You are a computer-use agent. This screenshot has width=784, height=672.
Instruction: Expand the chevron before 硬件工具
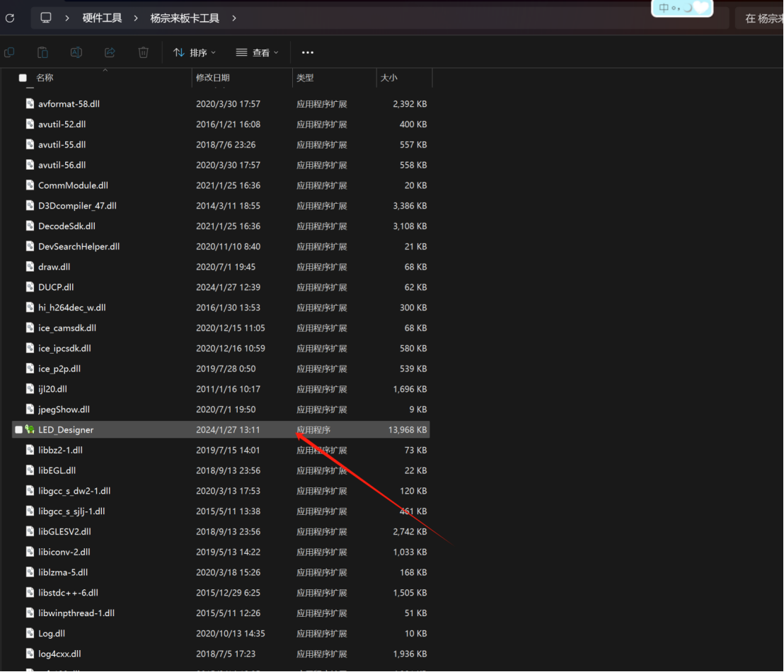67,18
